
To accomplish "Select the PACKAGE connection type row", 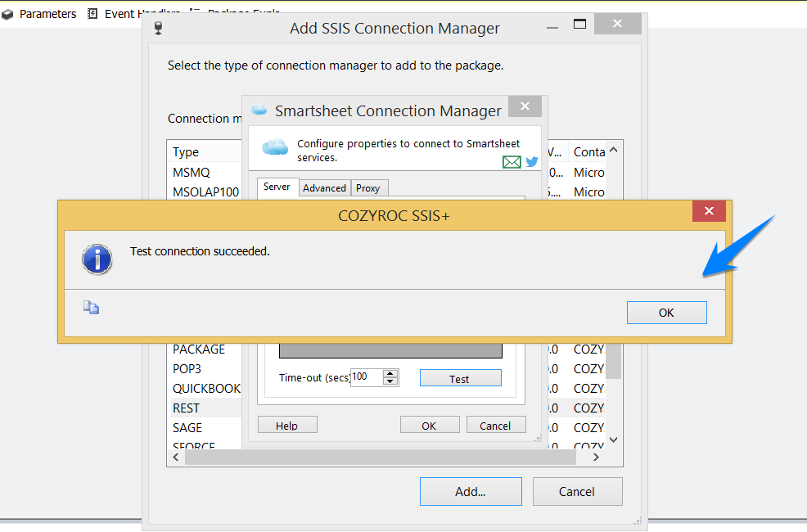I will click(206, 349).
